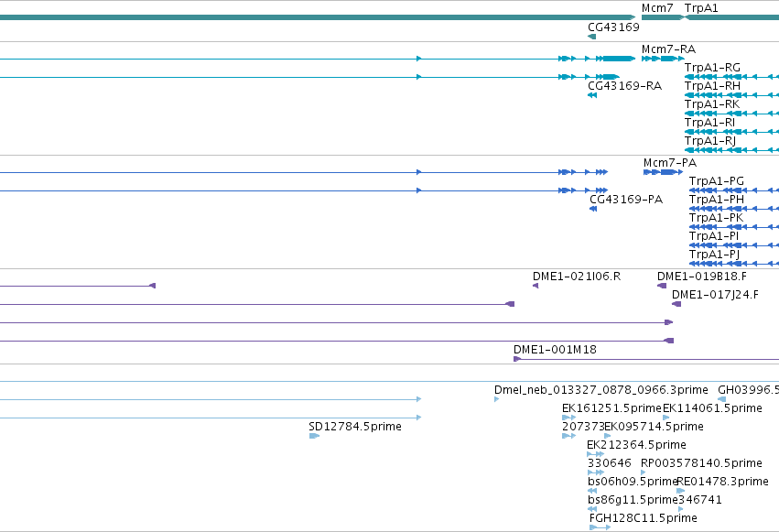Click the purple glyph under DME1-017J24.F
The width and height of the screenshot is (779, 532).
[676, 304]
